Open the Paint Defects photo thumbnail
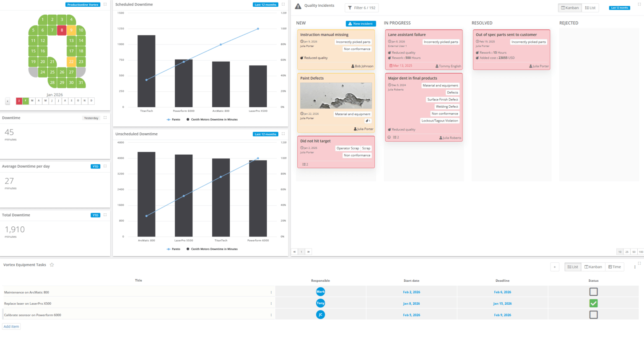The width and height of the screenshot is (644, 337). 336,96
